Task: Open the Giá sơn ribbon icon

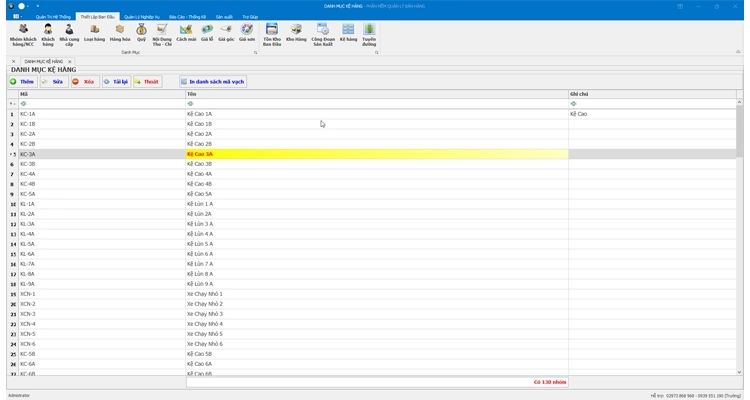Action: pos(247,34)
